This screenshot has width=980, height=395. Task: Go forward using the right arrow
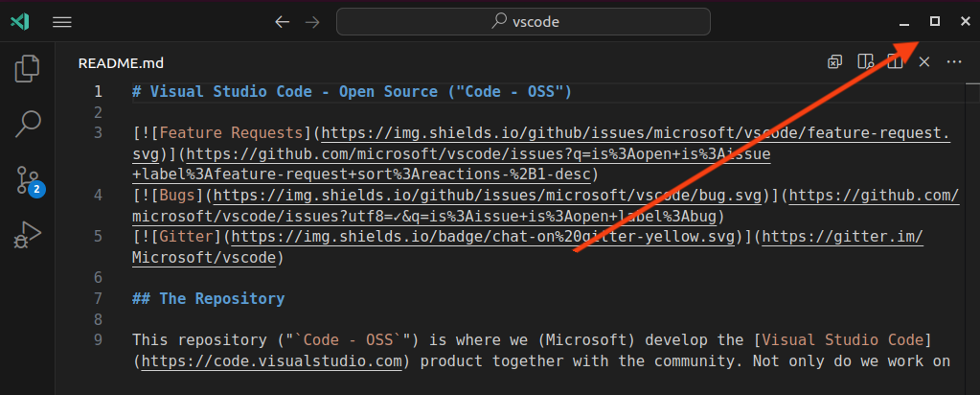click(x=313, y=21)
